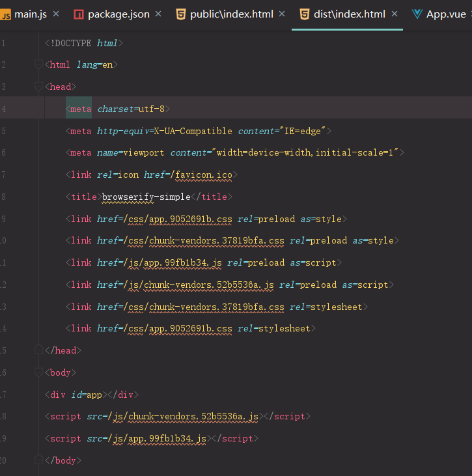Click the !DOCTYPE html declaration

pyautogui.click(x=84, y=44)
